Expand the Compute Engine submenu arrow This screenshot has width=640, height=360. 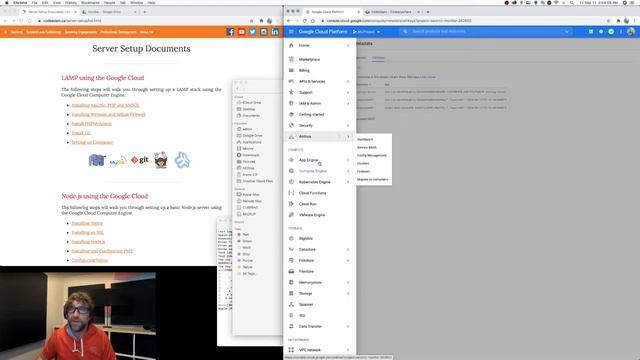click(x=348, y=171)
